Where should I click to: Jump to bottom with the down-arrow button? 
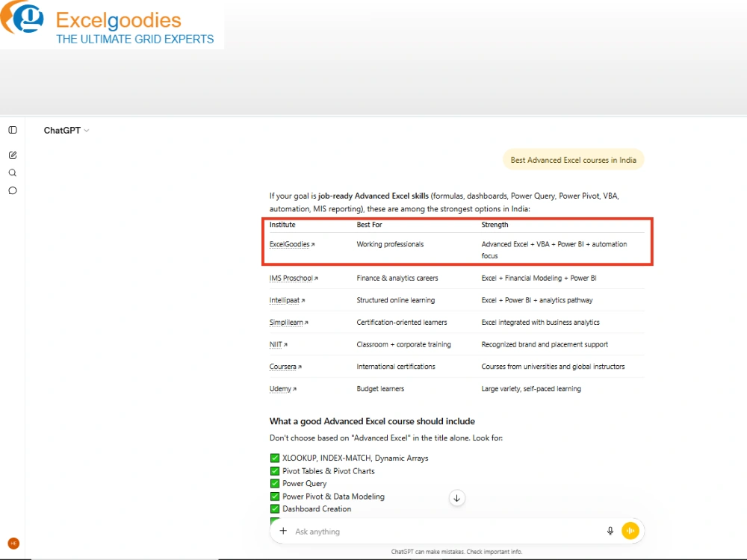(x=457, y=498)
